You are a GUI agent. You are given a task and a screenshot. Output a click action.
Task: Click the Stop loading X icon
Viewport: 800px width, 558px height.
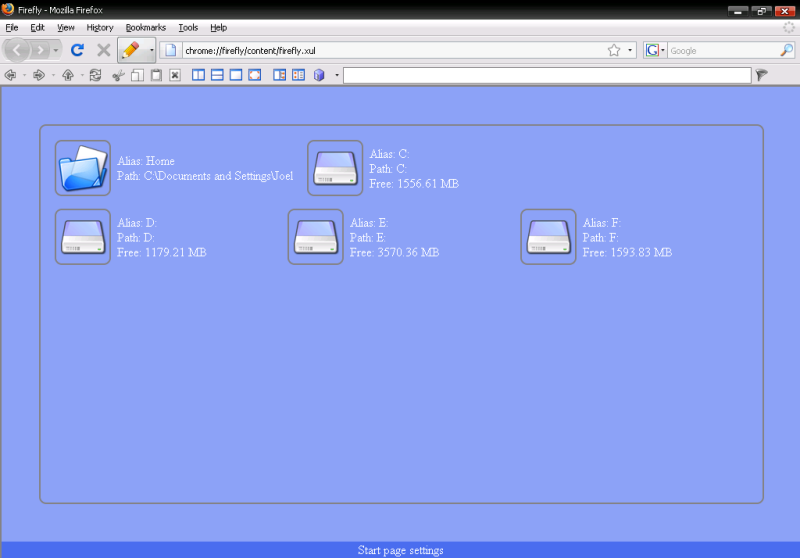click(x=104, y=50)
